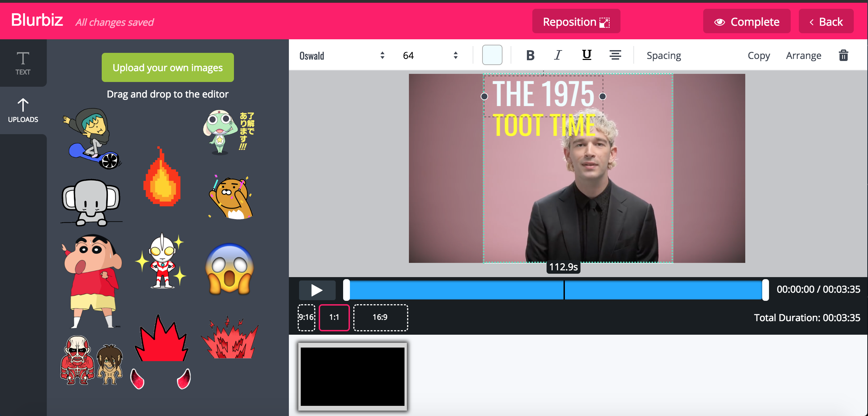The image size is (868, 416).
Task: Click the 00:00:00 / 00:03:35 time readout
Action: [x=818, y=289]
